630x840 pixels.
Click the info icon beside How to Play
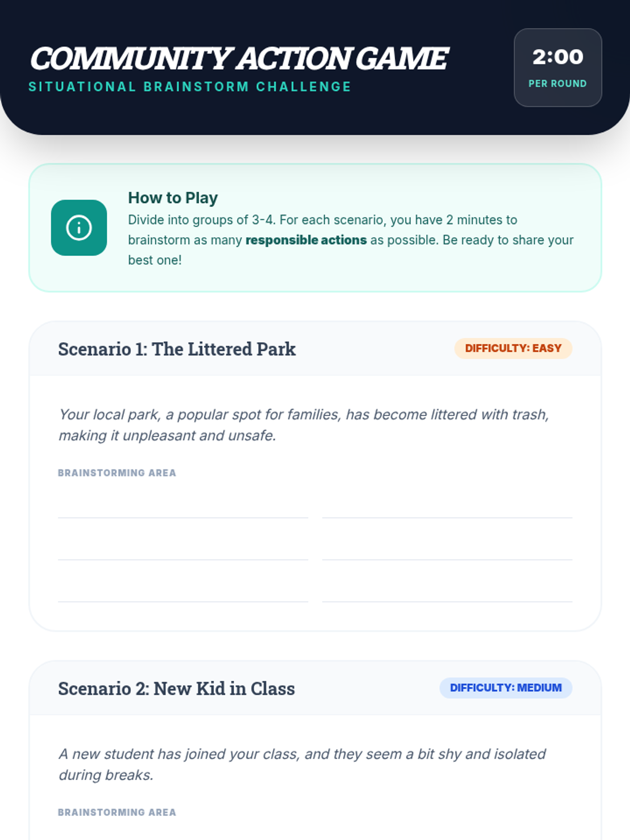(x=79, y=228)
